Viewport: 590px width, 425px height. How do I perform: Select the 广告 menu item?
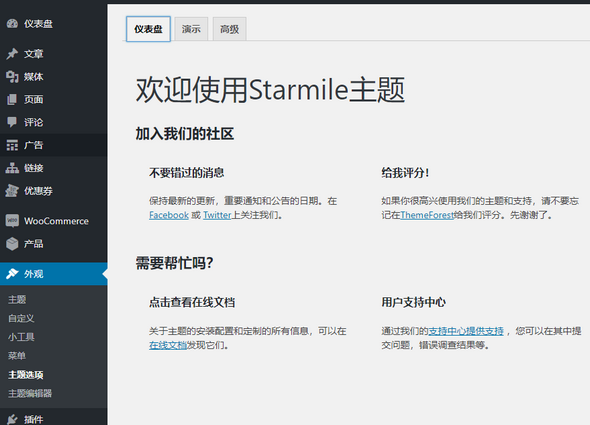click(x=53, y=145)
